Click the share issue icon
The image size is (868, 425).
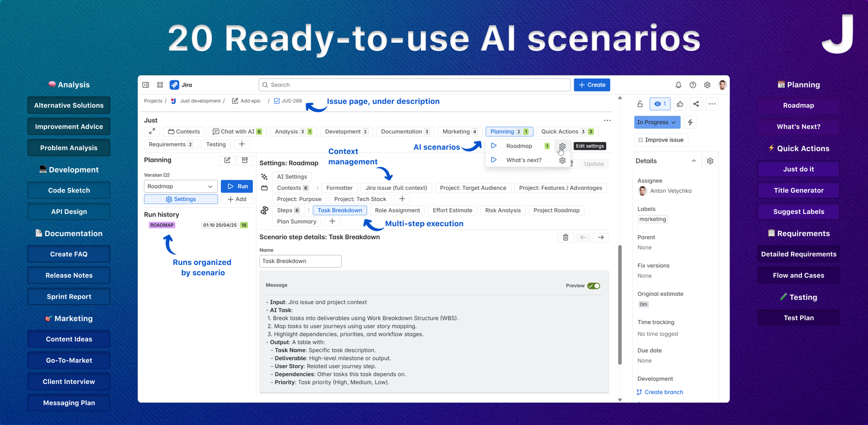[x=696, y=104]
